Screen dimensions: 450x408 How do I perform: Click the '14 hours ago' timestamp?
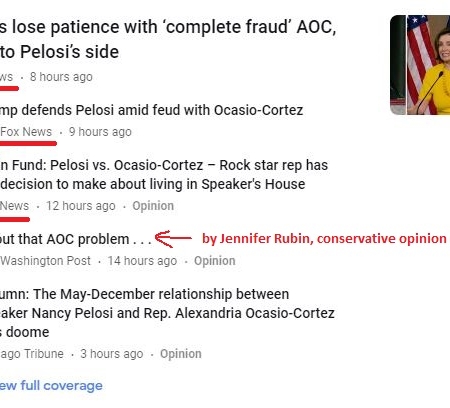tap(142, 261)
